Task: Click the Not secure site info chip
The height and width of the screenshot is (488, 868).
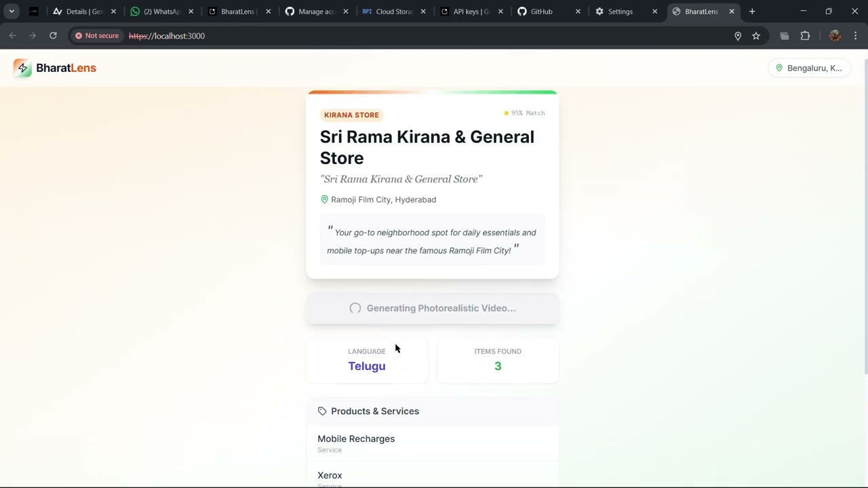Action: pos(97,36)
